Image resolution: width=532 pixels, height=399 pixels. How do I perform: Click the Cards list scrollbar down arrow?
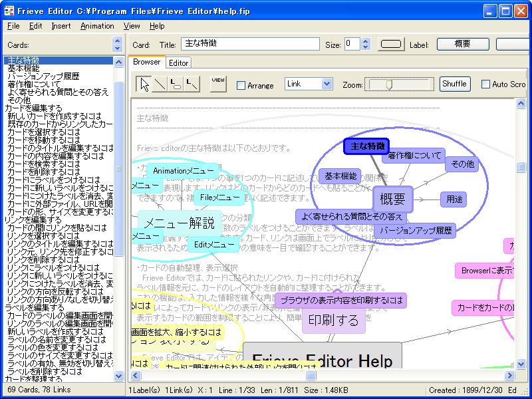[118, 376]
